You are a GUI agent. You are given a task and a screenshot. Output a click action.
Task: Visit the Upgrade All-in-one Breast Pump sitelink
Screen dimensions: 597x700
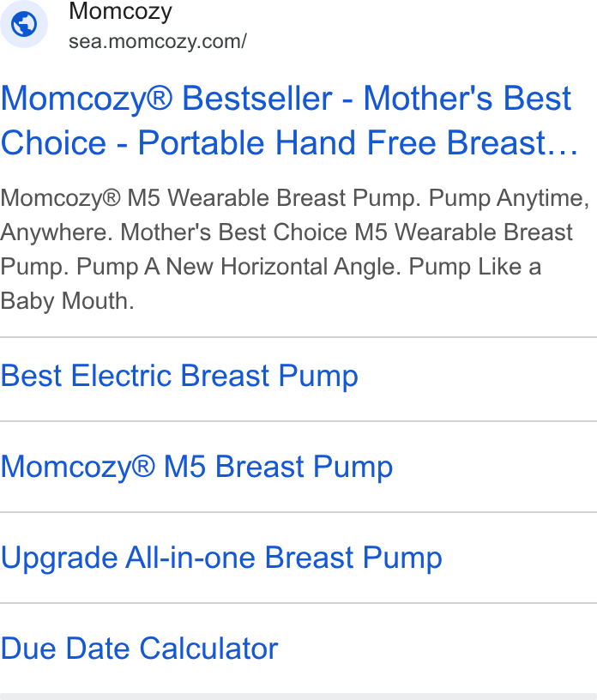[221, 558]
